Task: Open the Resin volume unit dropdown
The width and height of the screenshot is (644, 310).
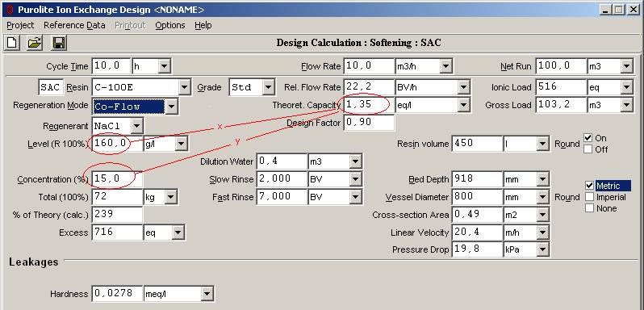Action: (543, 144)
